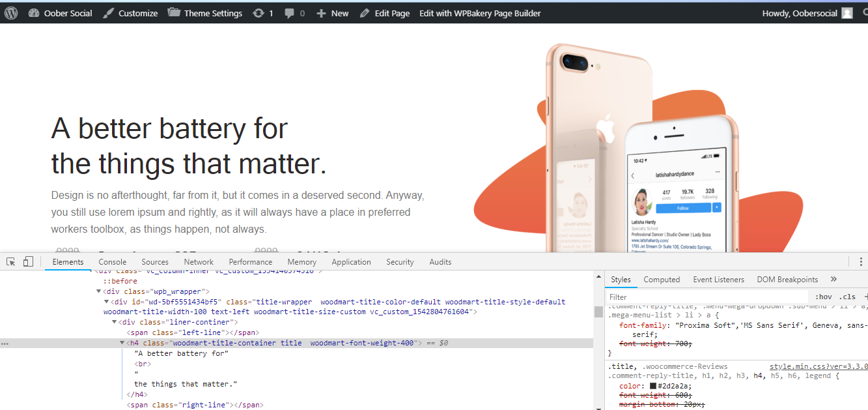This screenshot has width=868, height=410.
Task: Check the 1 pending update
Action: (263, 13)
